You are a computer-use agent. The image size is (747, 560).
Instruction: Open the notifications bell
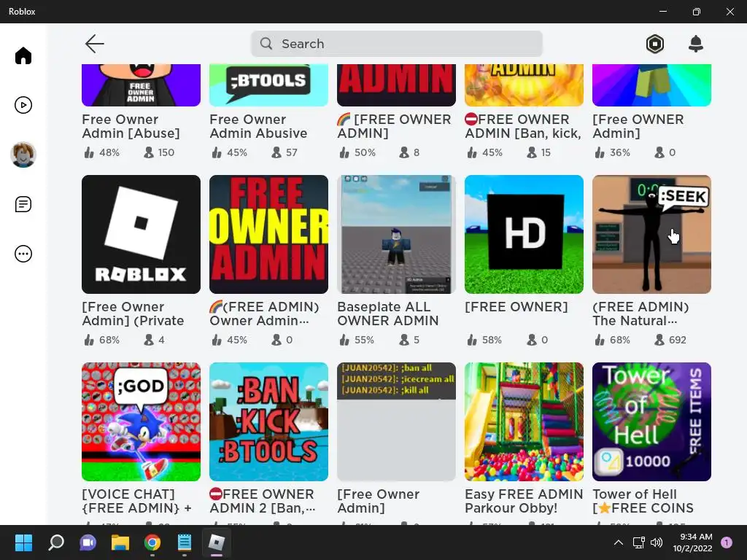[696, 44]
